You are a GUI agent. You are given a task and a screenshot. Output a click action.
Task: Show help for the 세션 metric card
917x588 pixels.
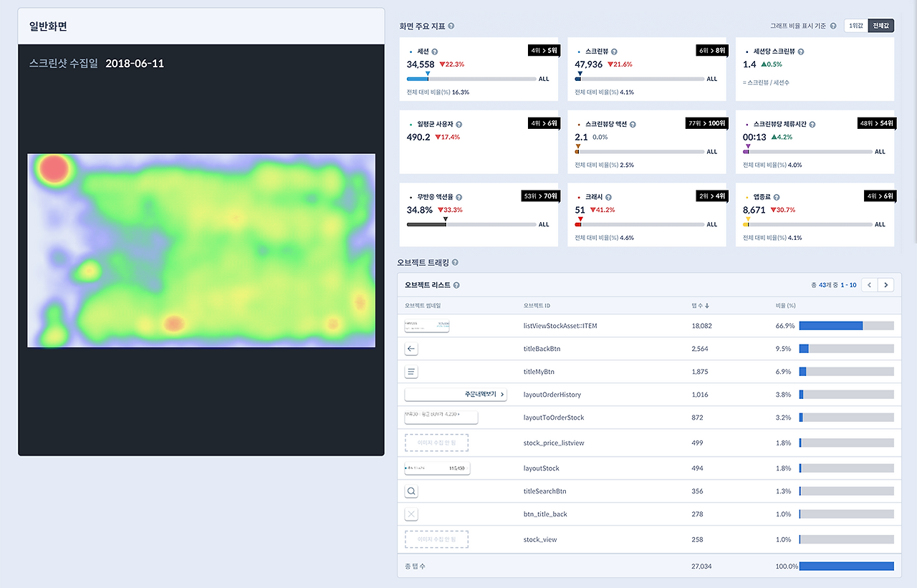(435, 52)
